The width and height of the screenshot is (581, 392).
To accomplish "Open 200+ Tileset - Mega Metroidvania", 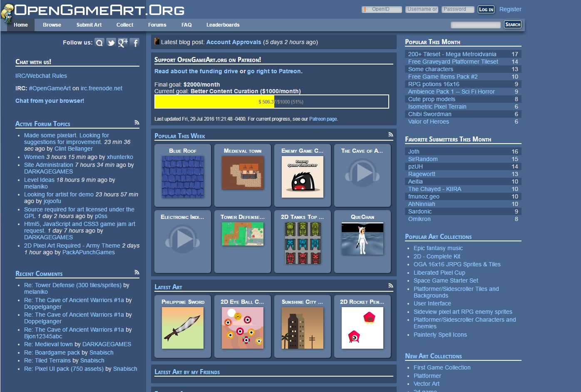I will [452, 54].
